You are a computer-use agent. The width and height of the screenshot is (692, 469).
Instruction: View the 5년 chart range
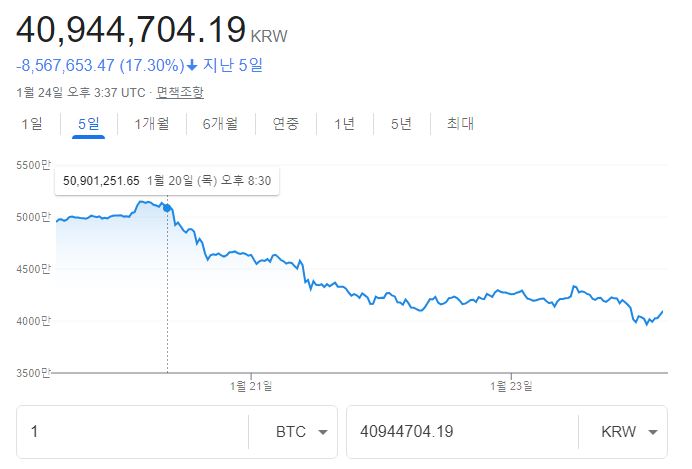tap(401, 124)
